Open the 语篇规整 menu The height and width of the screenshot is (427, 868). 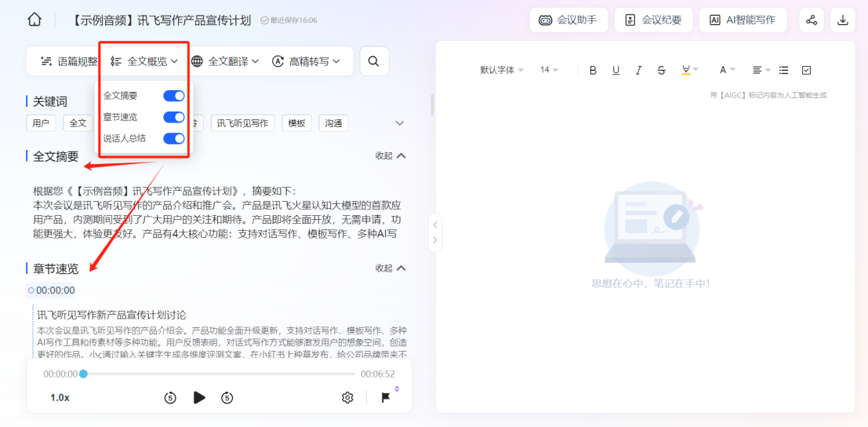click(69, 61)
